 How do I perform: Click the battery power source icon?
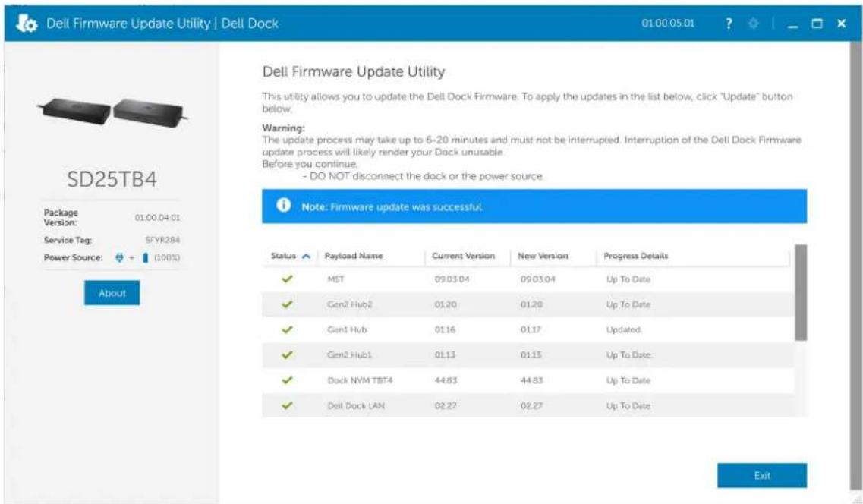145,257
